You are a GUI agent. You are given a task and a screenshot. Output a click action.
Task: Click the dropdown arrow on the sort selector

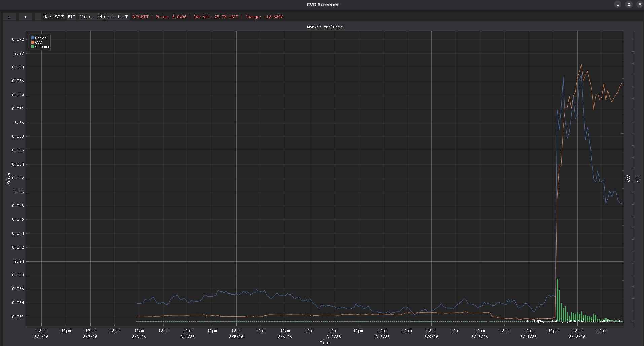(126, 16)
